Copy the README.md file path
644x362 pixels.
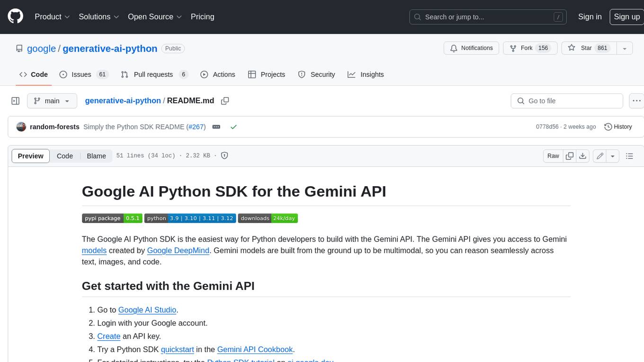tap(225, 101)
